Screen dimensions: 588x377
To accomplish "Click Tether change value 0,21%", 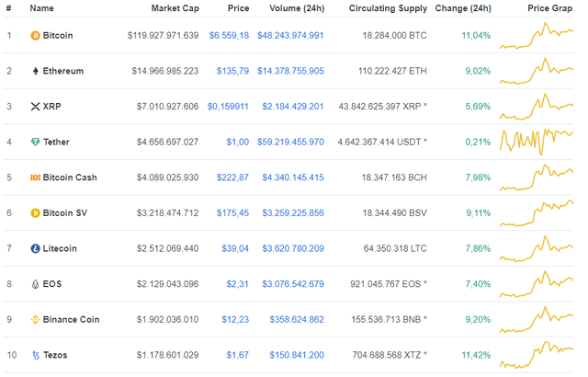I will point(478,142).
